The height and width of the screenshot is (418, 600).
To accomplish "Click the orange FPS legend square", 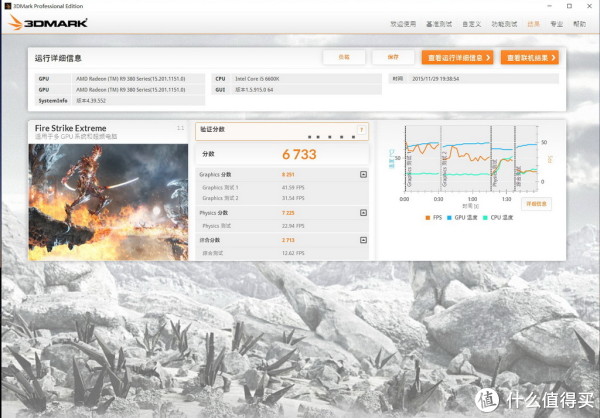I will click(x=428, y=218).
